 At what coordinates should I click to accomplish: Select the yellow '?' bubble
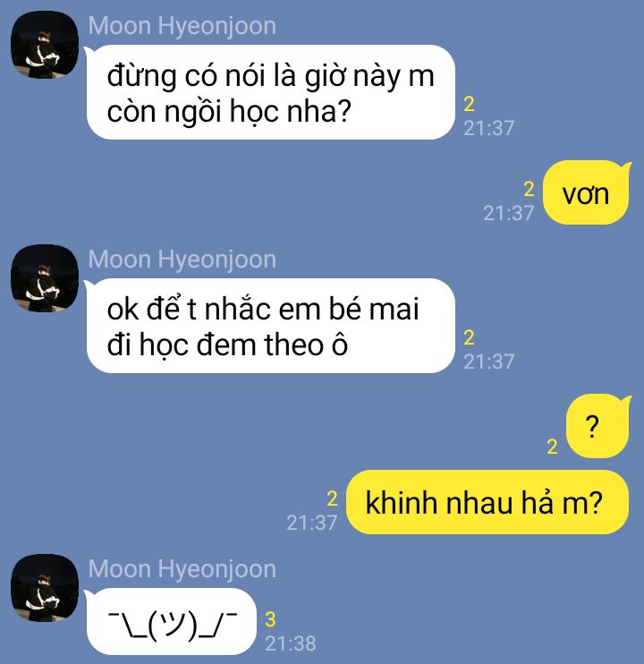tap(598, 426)
